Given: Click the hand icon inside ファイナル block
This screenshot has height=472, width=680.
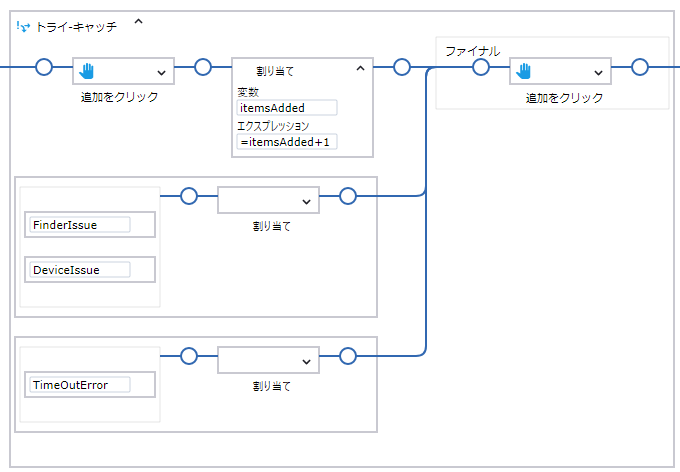Looking at the screenshot, I should pos(524,71).
